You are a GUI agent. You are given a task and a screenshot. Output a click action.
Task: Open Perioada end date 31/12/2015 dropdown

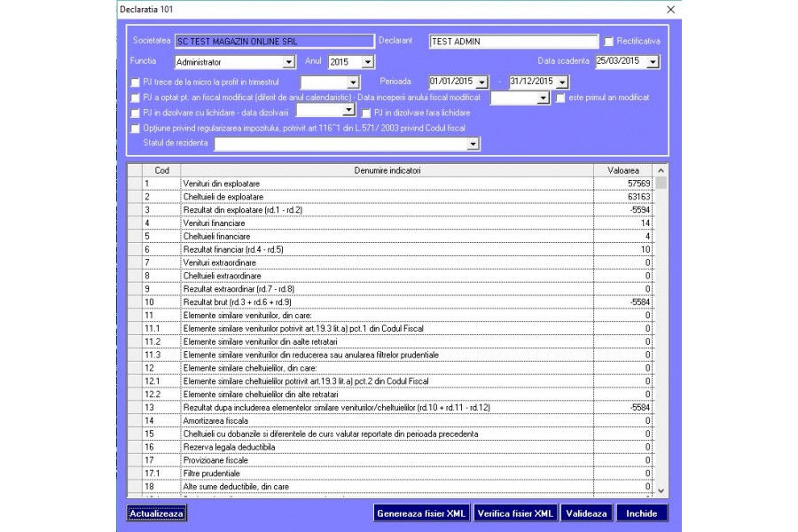[x=562, y=82]
